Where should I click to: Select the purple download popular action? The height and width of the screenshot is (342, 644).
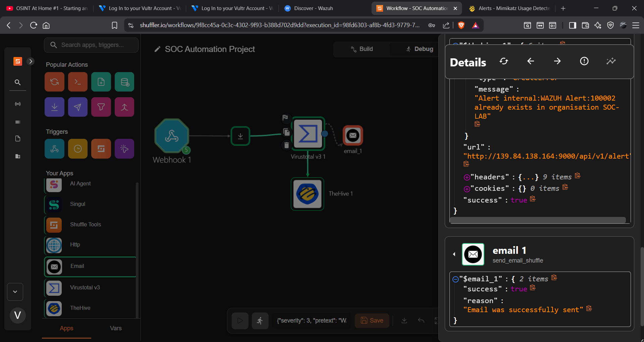(x=54, y=107)
